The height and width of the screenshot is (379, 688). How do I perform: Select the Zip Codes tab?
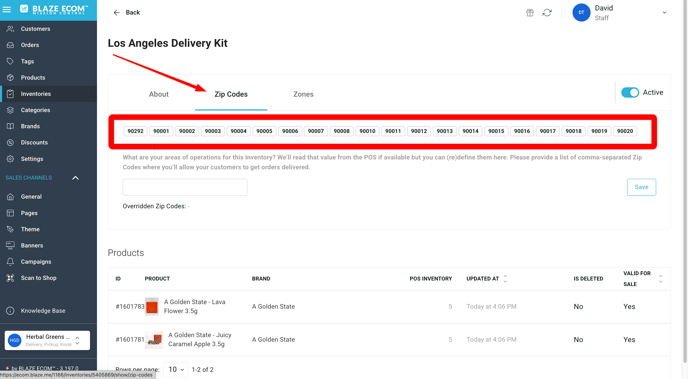pyautogui.click(x=231, y=94)
